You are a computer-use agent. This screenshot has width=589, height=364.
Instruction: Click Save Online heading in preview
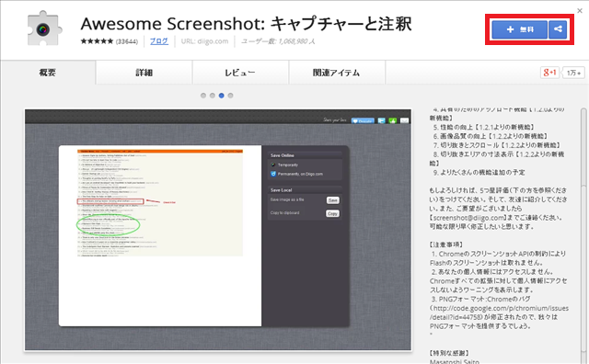pos(283,155)
